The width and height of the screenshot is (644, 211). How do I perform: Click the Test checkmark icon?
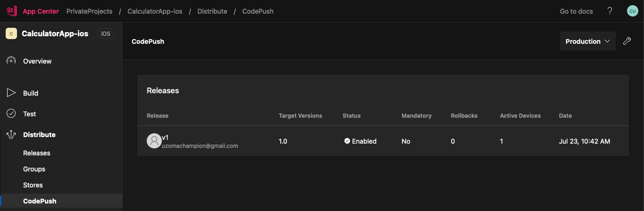coord(11,114)
